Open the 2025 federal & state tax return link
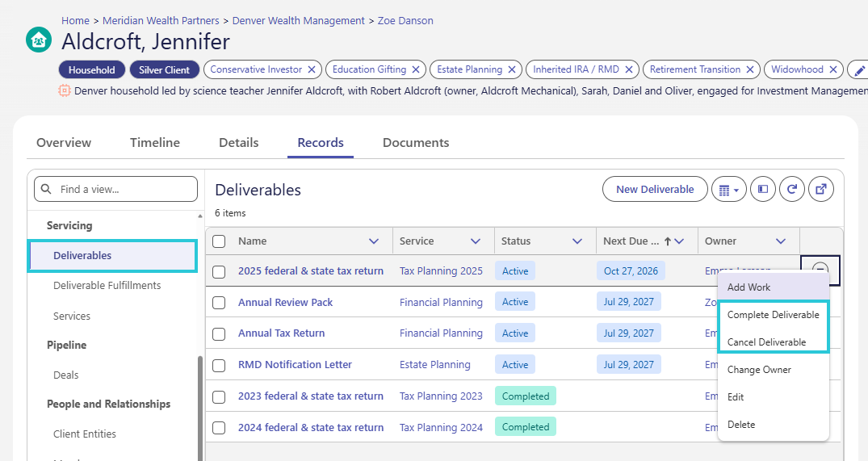This screenshot has height=461, width=868. (311, 271)
